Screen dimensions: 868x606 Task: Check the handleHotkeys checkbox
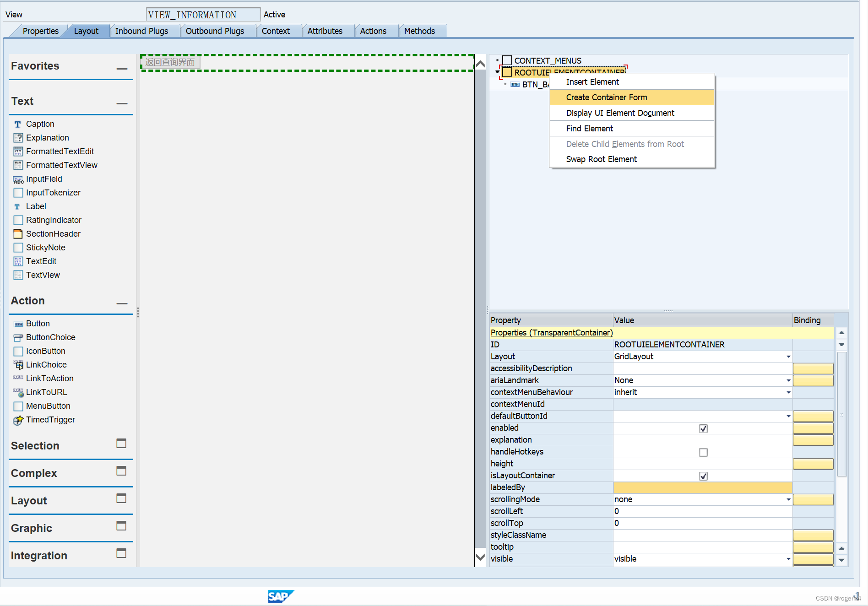tap(703, 452)
